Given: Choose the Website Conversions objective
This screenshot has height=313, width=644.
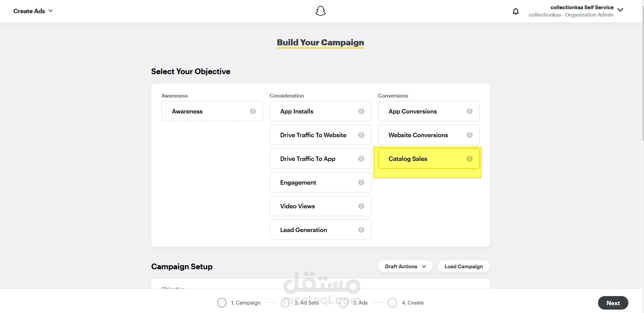Looking at the screenshot, I should (418, 135).
